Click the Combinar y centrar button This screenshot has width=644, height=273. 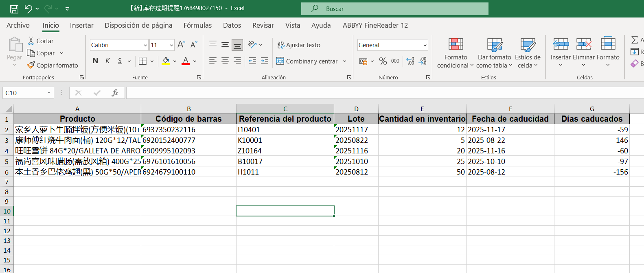(x=307, y=61)
